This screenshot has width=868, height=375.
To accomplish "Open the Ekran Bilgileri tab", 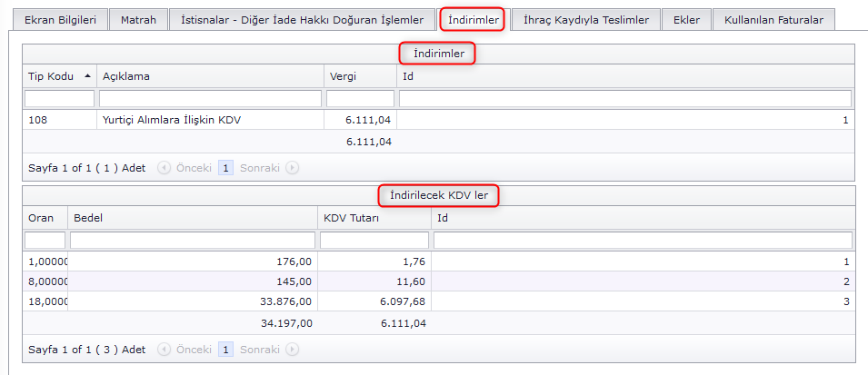I will [x=60, y=20].
